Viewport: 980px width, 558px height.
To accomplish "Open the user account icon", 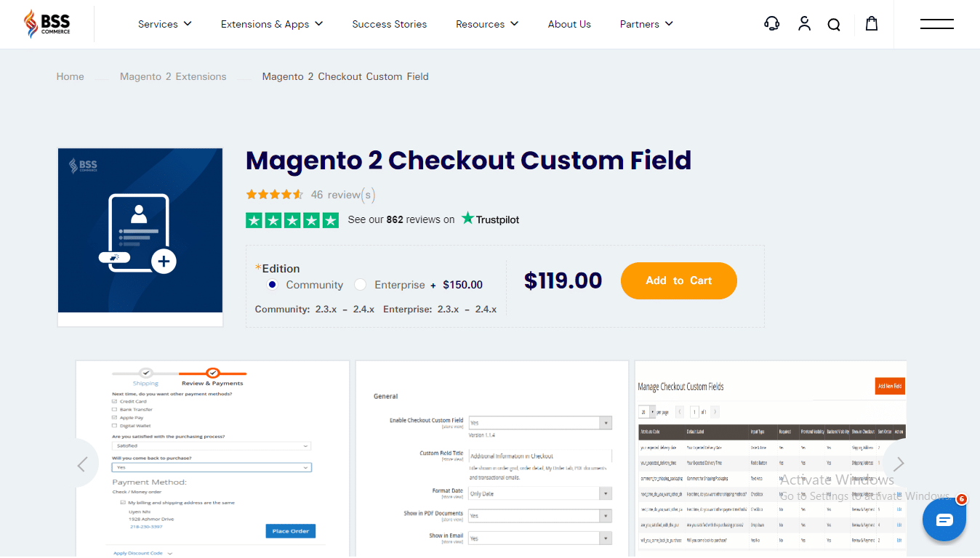I will (x=804, y=24).
